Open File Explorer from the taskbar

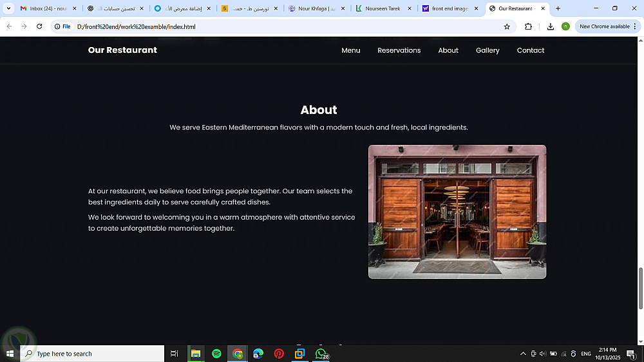pos(196,354)
